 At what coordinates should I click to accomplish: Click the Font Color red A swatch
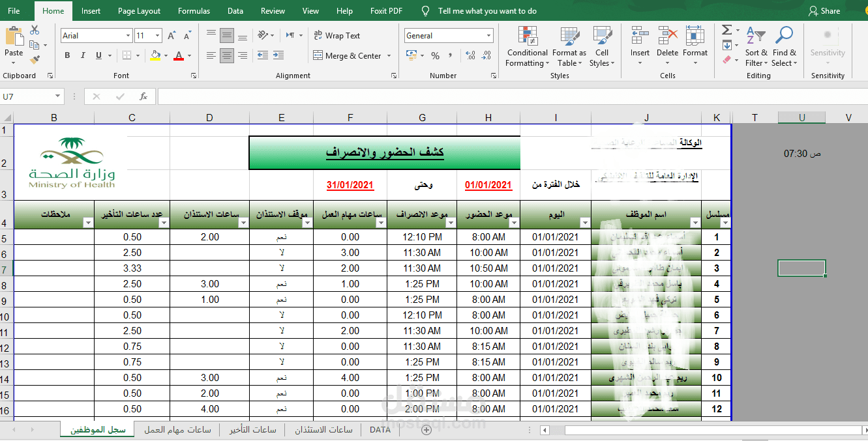179,55
